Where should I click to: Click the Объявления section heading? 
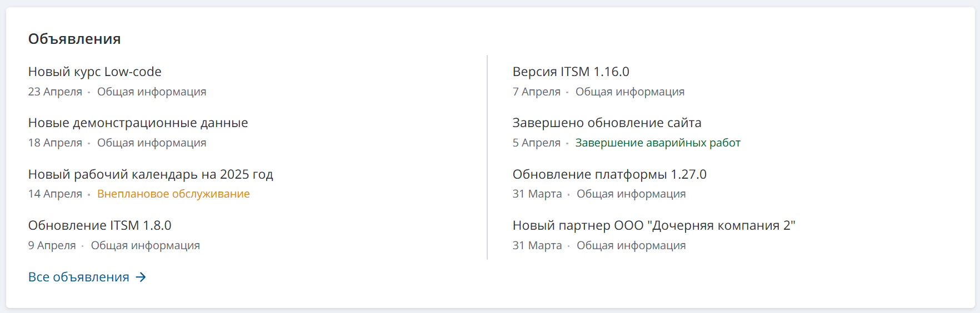(x=74, y=39)
